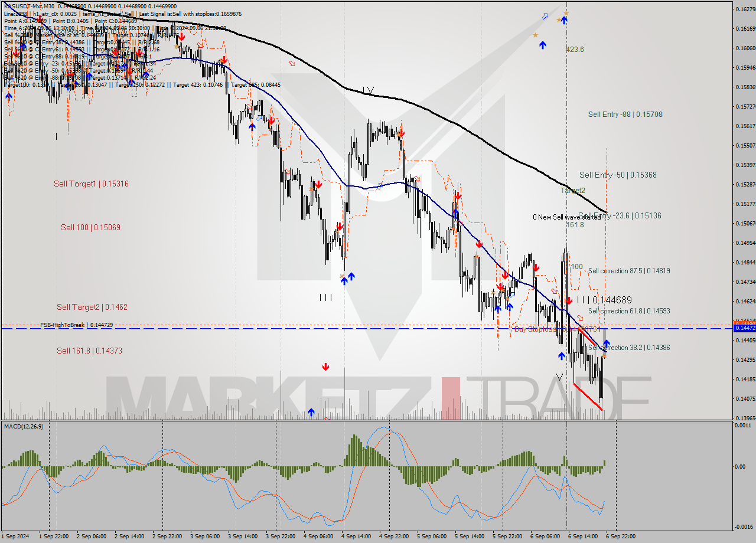Click the '6 Sep 22:00' time axis label
The height and width of the screenshot is (543, 756).
click(x=620, y=537)
